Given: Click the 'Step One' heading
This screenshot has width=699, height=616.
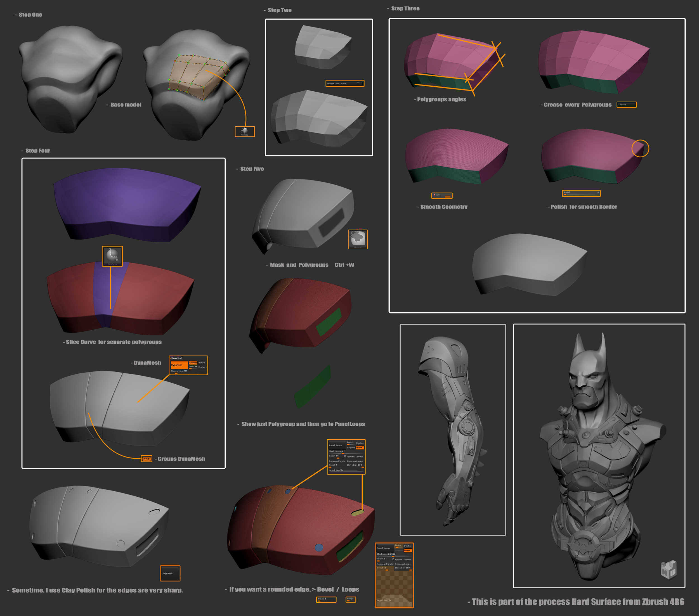Looking at the screenshot, I should (x=30, y=15).
